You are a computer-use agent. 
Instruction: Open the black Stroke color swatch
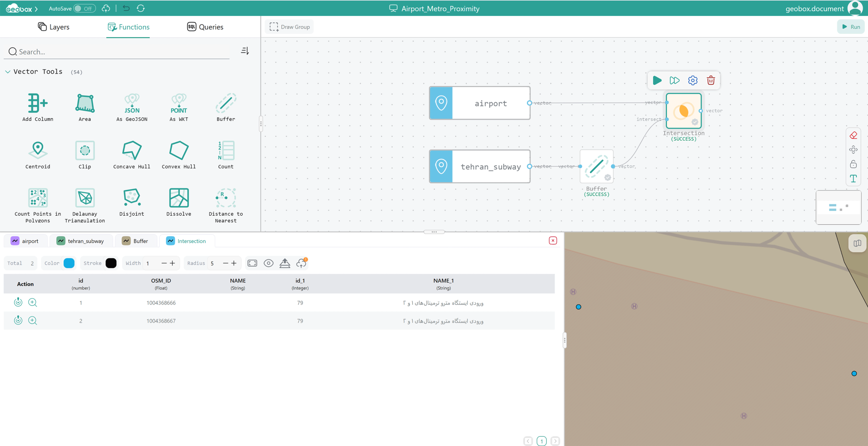coord(111,263)
